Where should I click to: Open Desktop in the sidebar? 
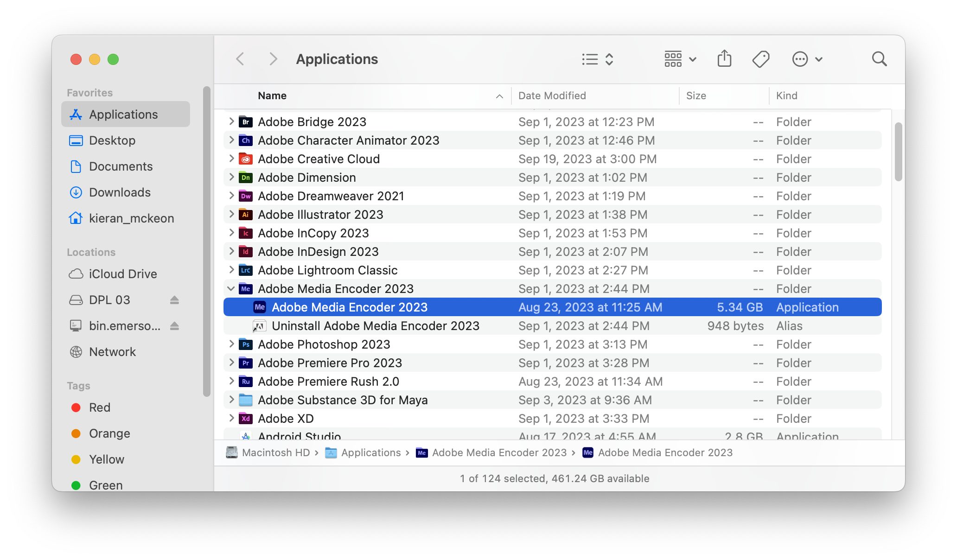(x=126, y=140)
